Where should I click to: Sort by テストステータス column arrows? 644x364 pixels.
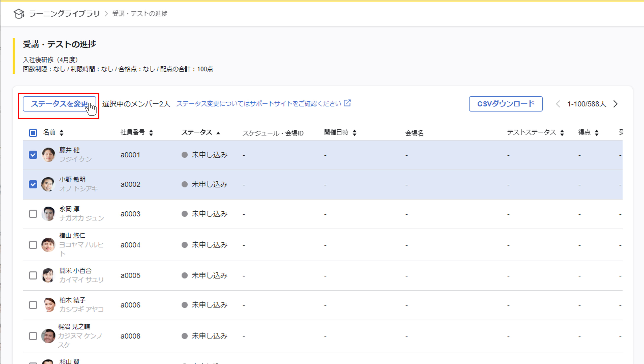562,133
